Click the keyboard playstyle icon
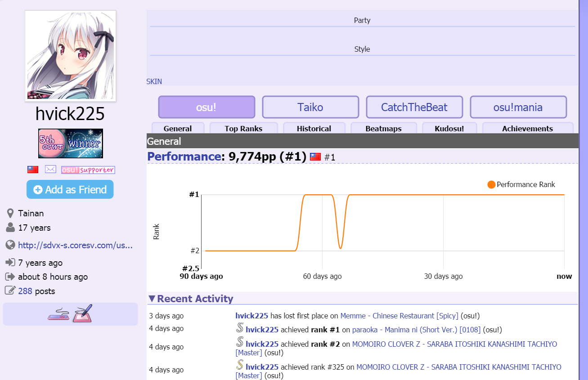Screen dimensions: 588x380 tap(58, 314)
